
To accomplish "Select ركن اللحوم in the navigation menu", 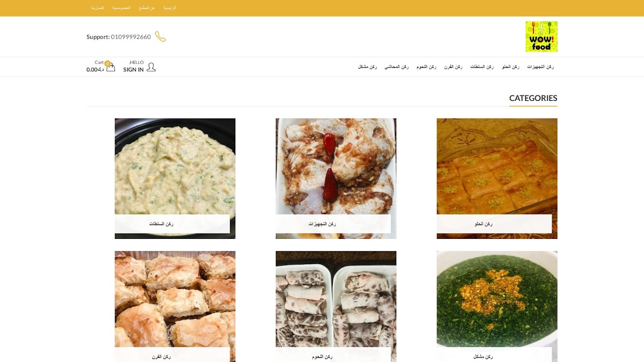I will (x=426, y=67).
